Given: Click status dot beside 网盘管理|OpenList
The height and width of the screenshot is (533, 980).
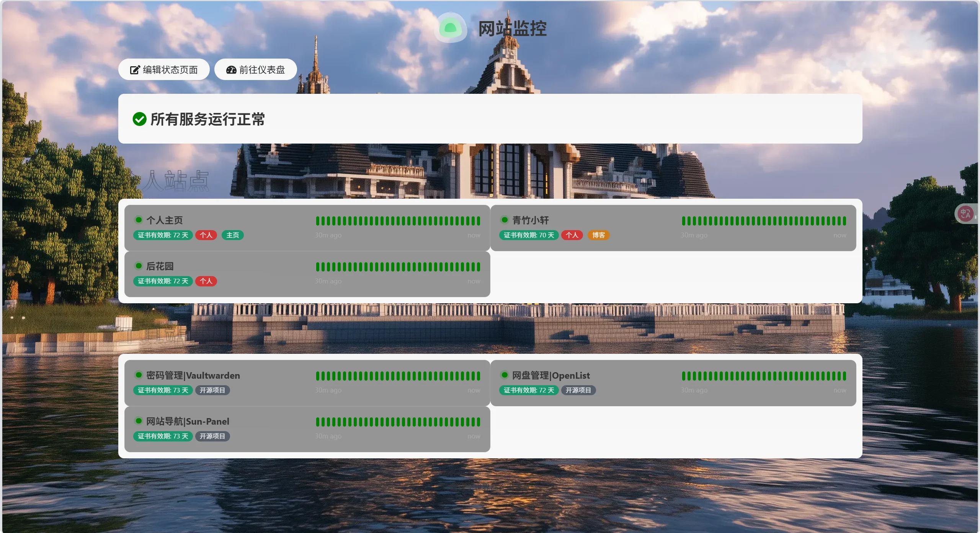Looking at the screenshot, I should coord(505,375).
